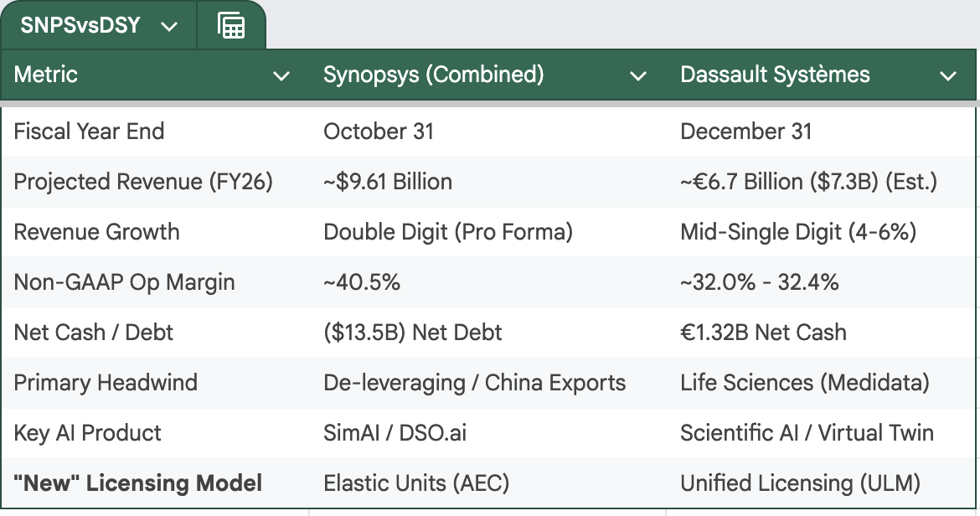Select the SimAI / DSO.ai cell
The image size is (980, 516).
(x=487, y=433)
